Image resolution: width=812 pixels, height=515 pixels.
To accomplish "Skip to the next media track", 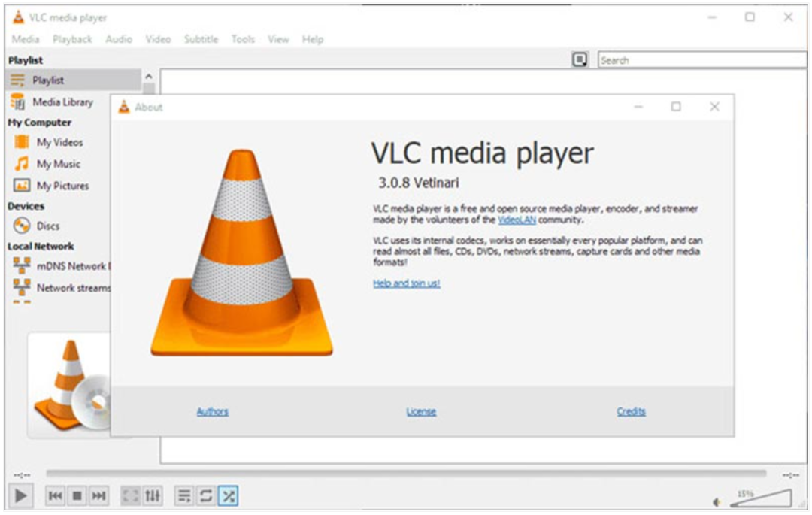I will pos(98,496).
